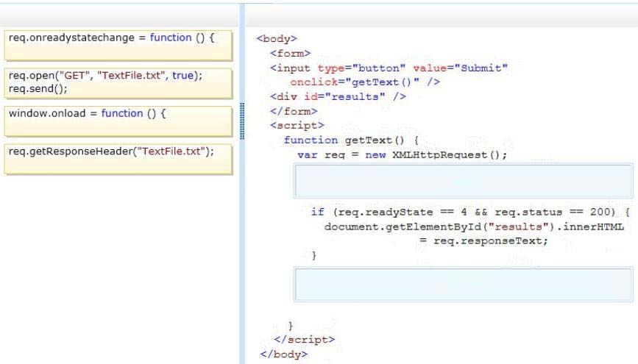Image resolution: width=638 pixels, height=364 pixels.
Task: Click the = req.responseText; line
Action: (483, 240)
